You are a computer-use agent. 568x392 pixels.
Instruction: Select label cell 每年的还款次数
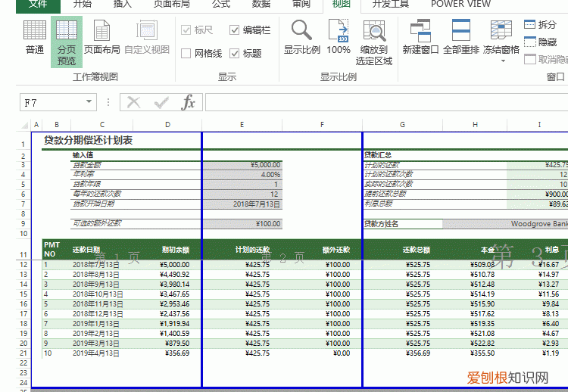click(x=97, y=194)
